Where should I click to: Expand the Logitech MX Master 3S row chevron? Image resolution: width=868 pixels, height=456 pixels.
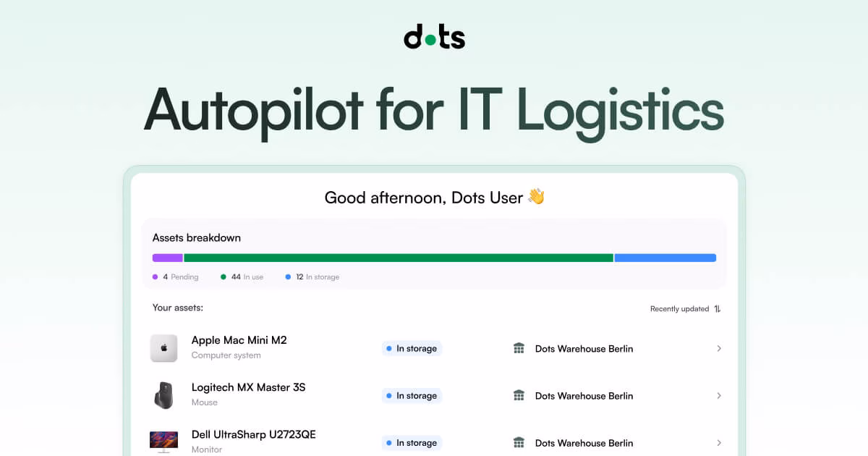719,395
